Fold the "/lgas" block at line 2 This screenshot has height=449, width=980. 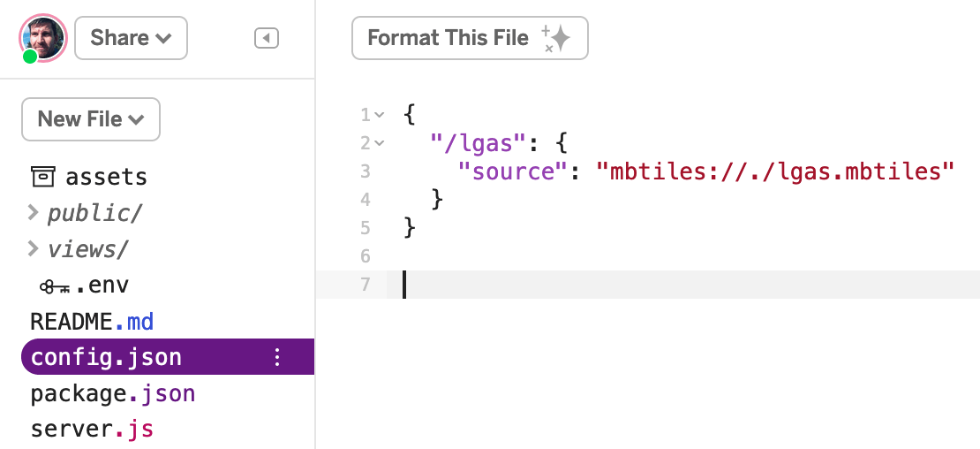click(380, 142)
